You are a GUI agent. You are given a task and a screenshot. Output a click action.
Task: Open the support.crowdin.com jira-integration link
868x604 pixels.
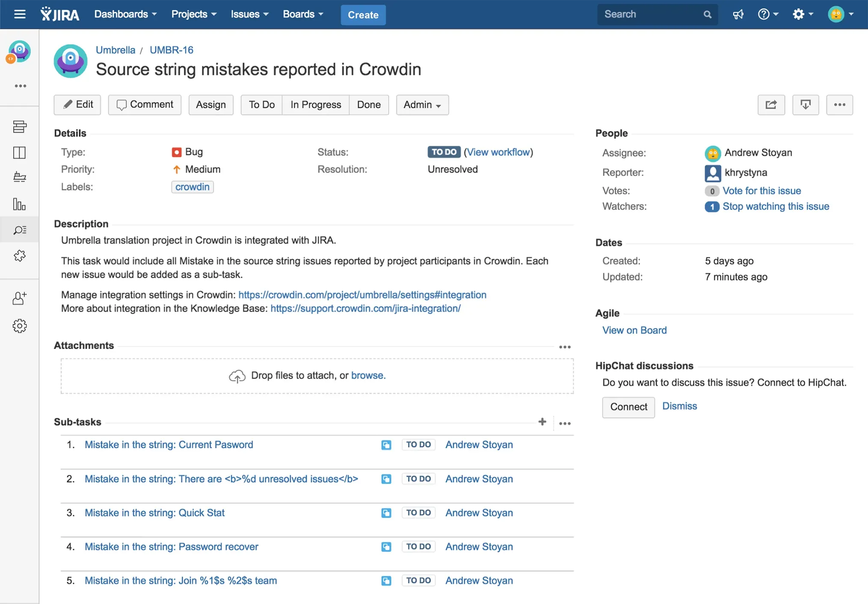[365, 308]
